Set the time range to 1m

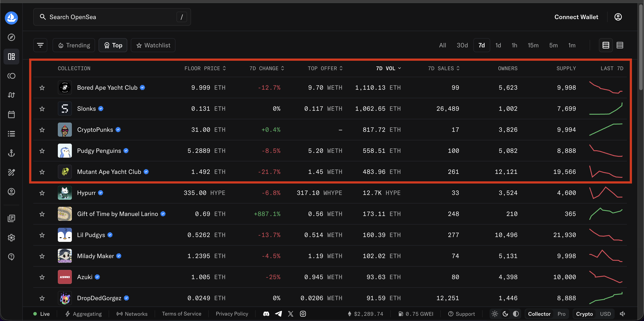(572, 45)
